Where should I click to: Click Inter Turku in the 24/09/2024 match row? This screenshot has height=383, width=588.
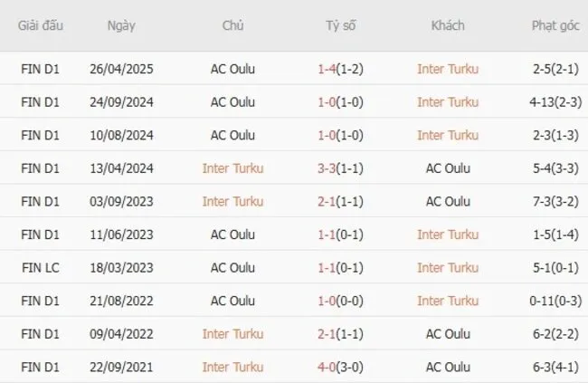[448, 101]
